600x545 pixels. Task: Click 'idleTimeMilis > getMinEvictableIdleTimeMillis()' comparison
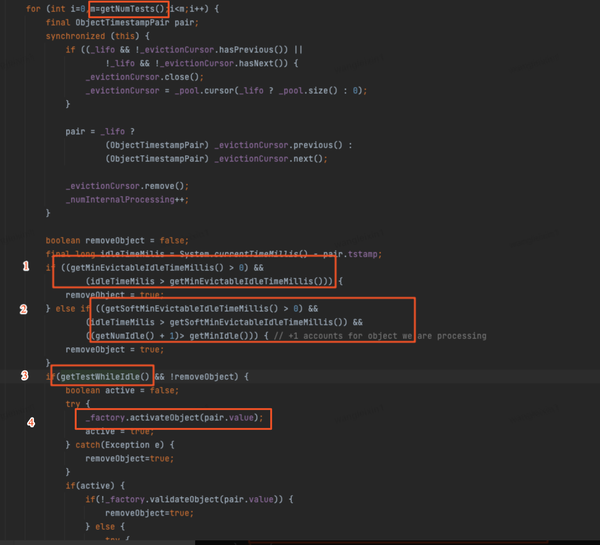209,281
